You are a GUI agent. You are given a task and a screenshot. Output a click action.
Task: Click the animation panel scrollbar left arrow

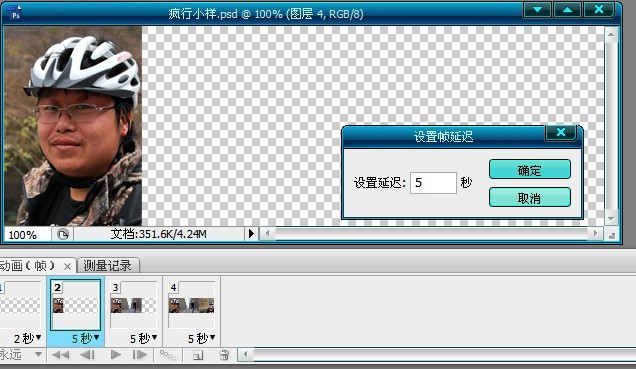(245, 354)
